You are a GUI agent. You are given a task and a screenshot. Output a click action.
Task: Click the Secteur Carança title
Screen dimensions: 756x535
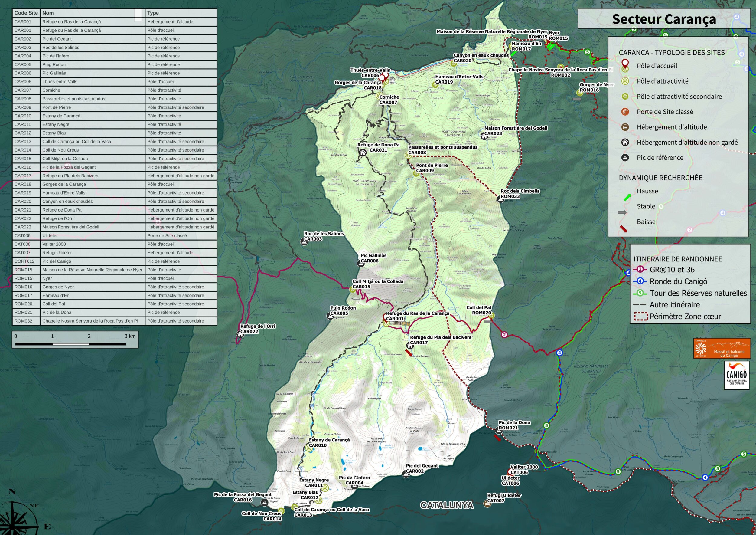coord(664,19)
